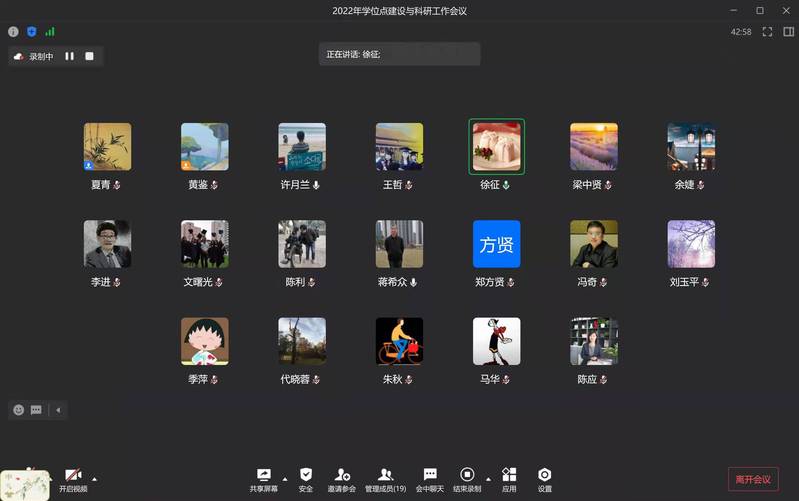Open 管理成员(19) members panel
799x501 pixels.
pyautogui.click(x=385, y=480)
